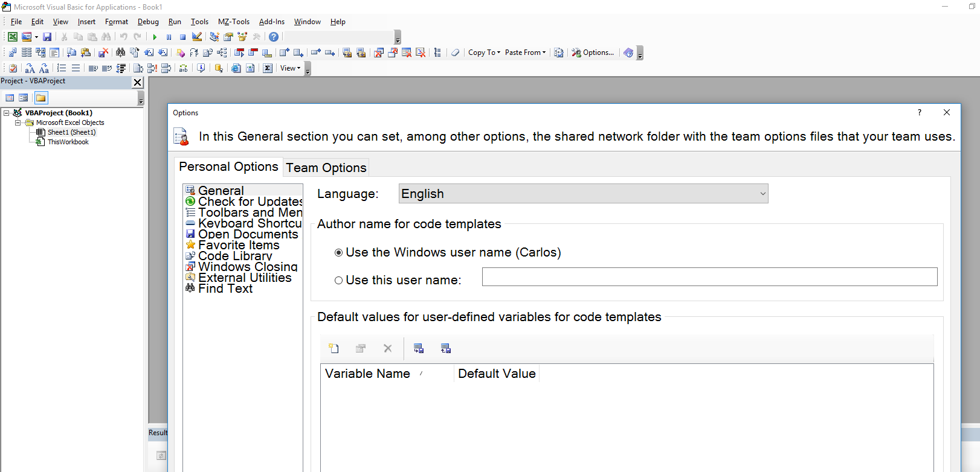Select Sheet1 (Sheet1) in project tree
The height and width of the screenshot is (472, 980).
pos(71,132)
